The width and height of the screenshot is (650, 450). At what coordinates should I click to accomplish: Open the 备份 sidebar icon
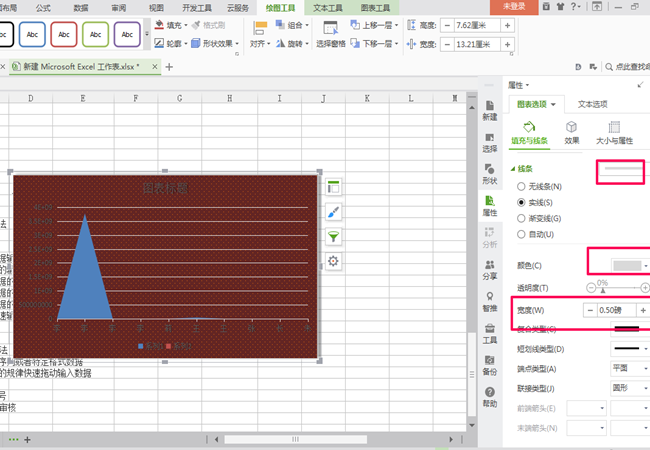tap(490, 365)
